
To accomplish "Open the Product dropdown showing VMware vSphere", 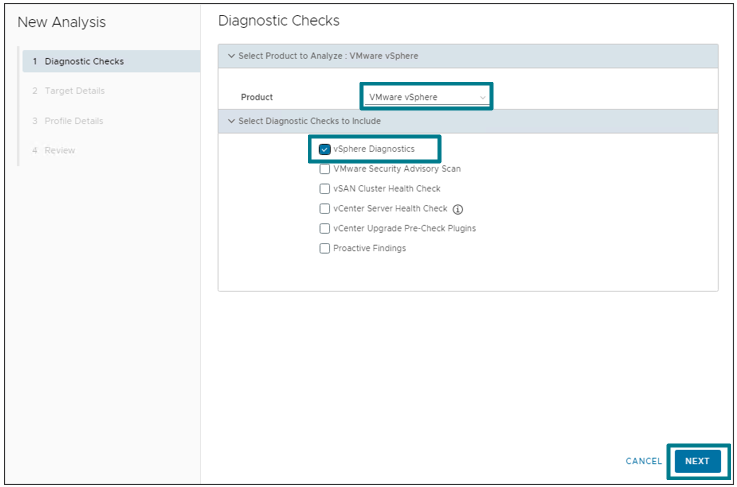I will tap(426, 97).
